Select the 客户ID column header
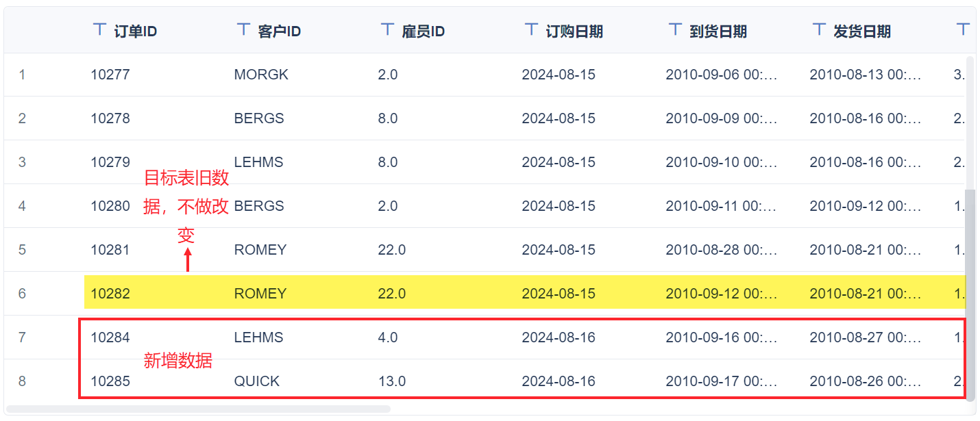Screen dimensions: 980x421 click(x=280, y=31)
